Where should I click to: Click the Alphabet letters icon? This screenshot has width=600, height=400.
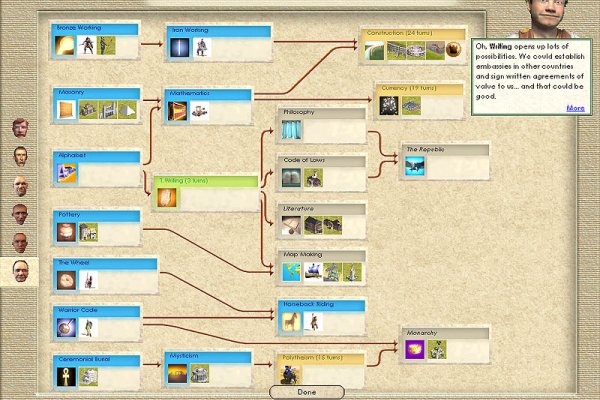[67, 173]
